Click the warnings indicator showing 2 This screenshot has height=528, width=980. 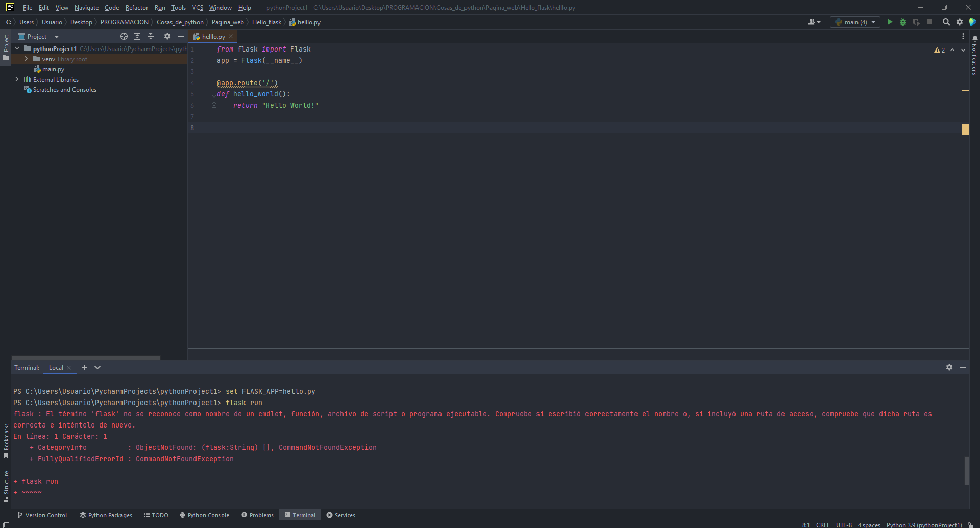click(940, 50)
